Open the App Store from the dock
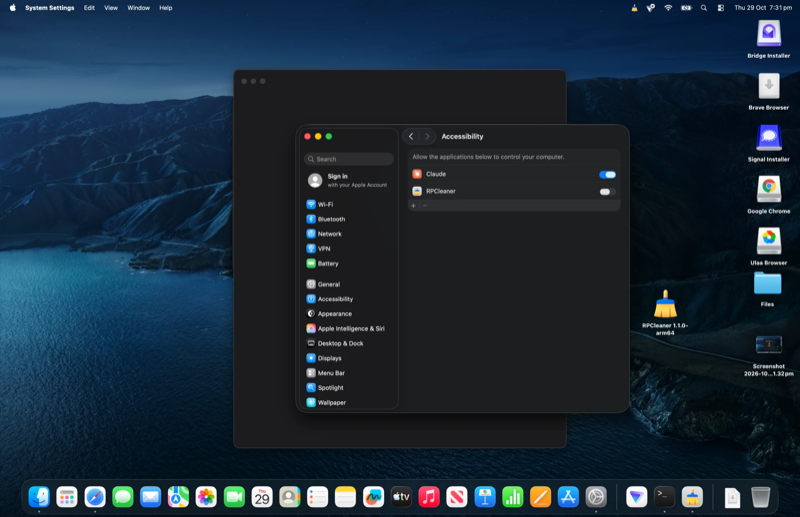This screenshot has width=800, height=517. tap(568, 497)
